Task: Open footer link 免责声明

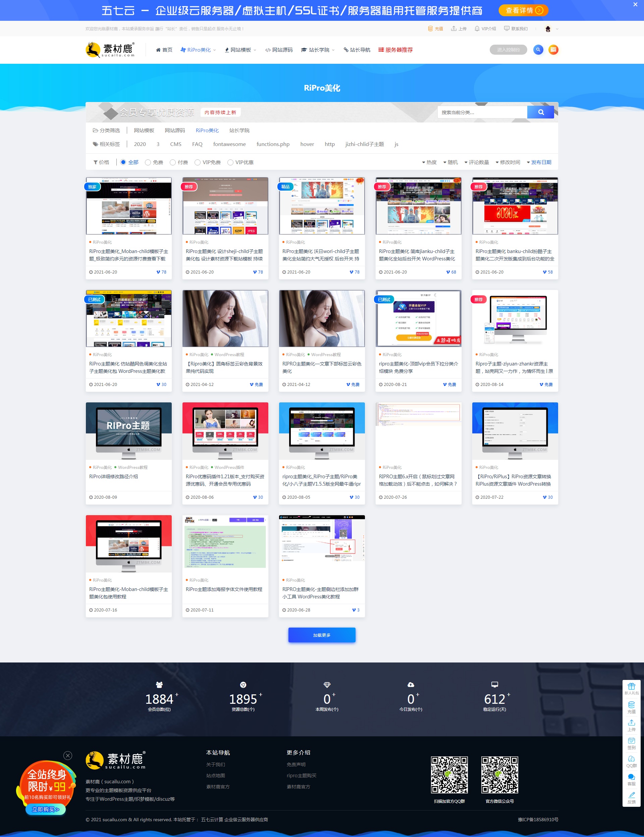Action: pos(296,764)
